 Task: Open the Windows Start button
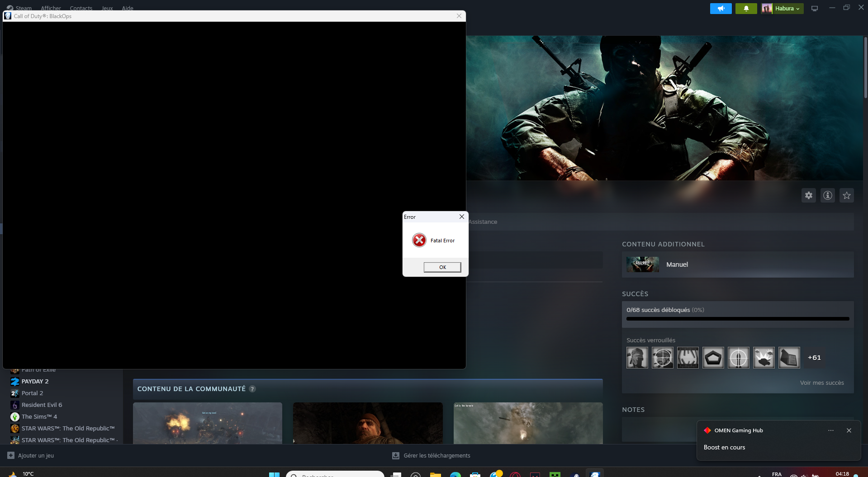pos(274,474)
